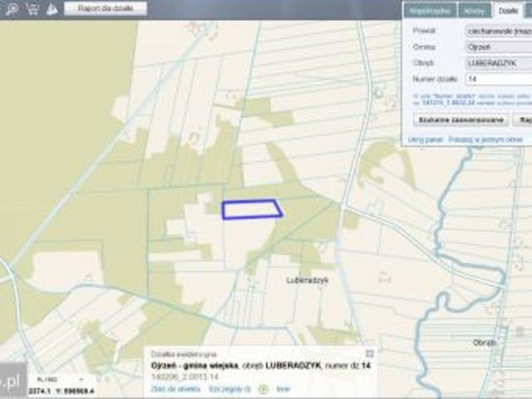This screenshot has height=399, width=532.
Task: Open the 'Szczegóły' link in parcel popup
Action: 229,389
